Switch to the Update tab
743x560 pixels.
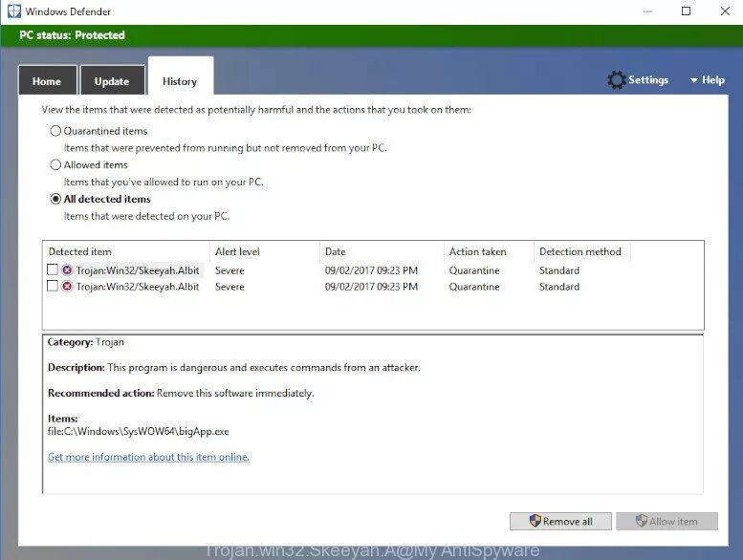[112, 81]
